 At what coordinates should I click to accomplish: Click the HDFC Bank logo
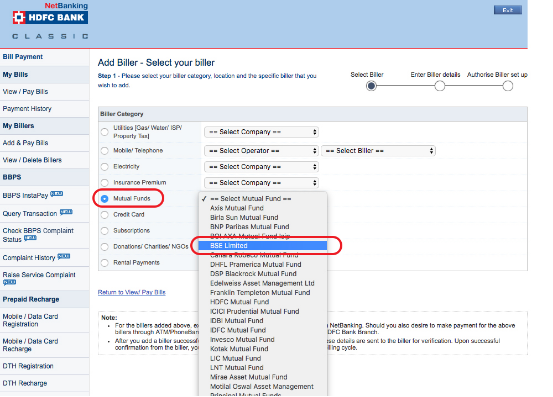(x=50, y=17)
